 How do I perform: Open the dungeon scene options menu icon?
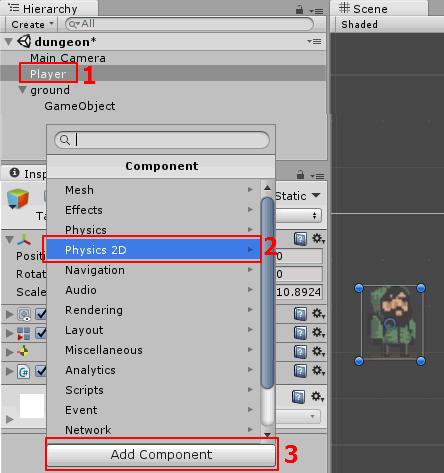tap(314, 41)
